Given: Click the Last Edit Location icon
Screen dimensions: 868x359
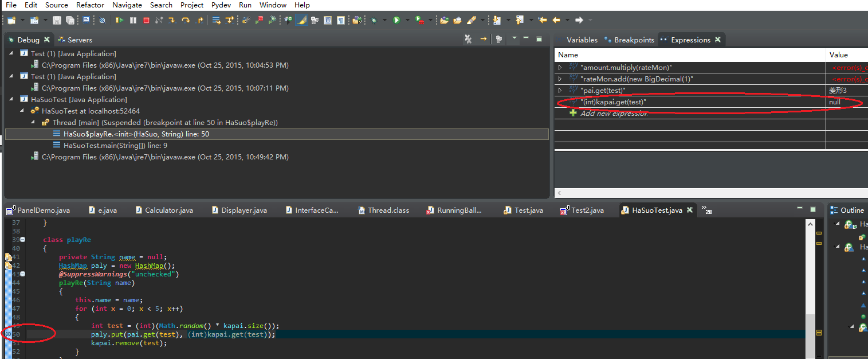Looking at the screenshot, I should click(x=542, y=20).
